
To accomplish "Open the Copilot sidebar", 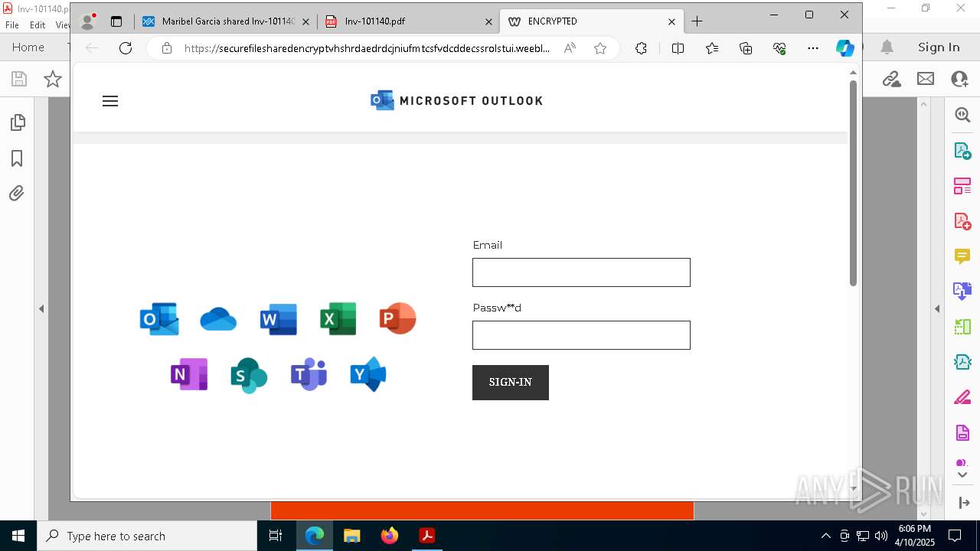I will tap(845, 48).
